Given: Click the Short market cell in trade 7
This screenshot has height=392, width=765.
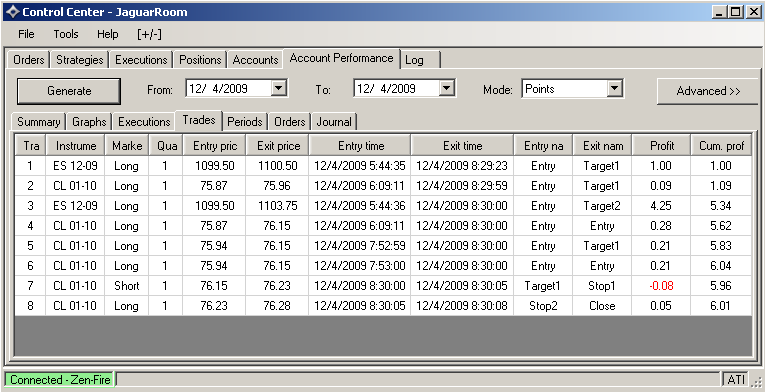Looking at the screenshot, I should coord(127,286).
